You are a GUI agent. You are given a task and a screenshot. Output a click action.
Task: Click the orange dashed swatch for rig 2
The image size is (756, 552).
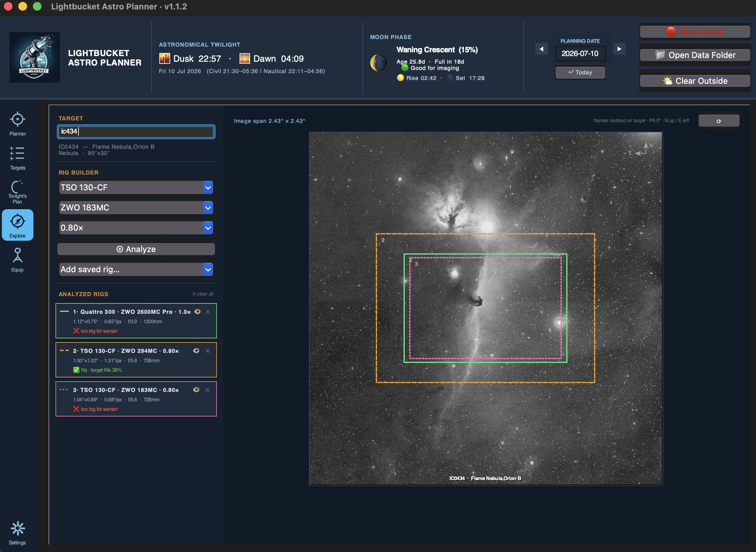[x=64, y=350]
